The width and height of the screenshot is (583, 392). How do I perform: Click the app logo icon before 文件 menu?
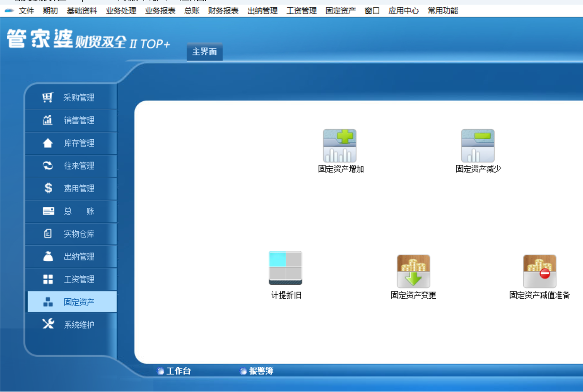click(x=9, y=11)
